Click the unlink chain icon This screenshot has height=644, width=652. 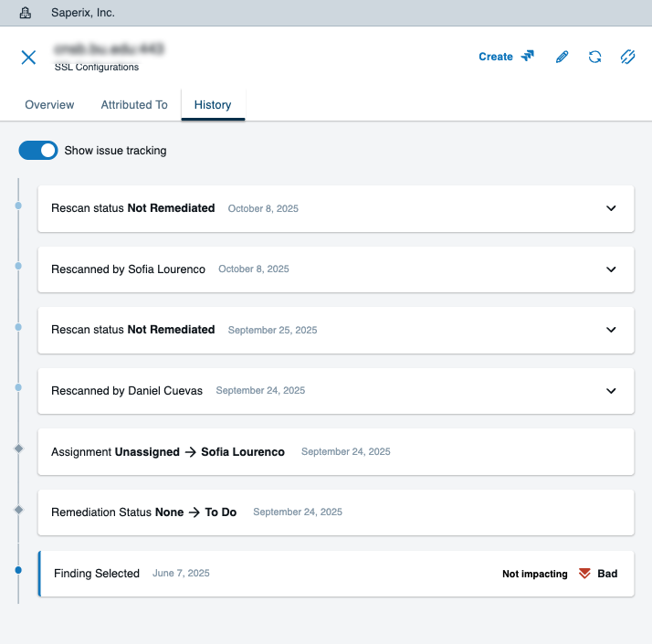[x=627, y=57]
